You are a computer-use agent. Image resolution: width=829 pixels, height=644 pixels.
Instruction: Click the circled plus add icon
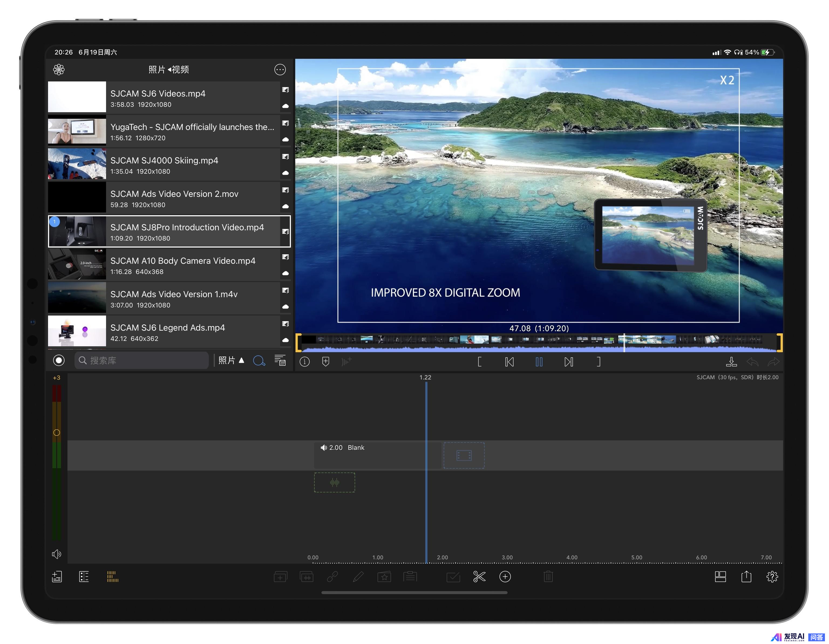click(x=505, y=577)
